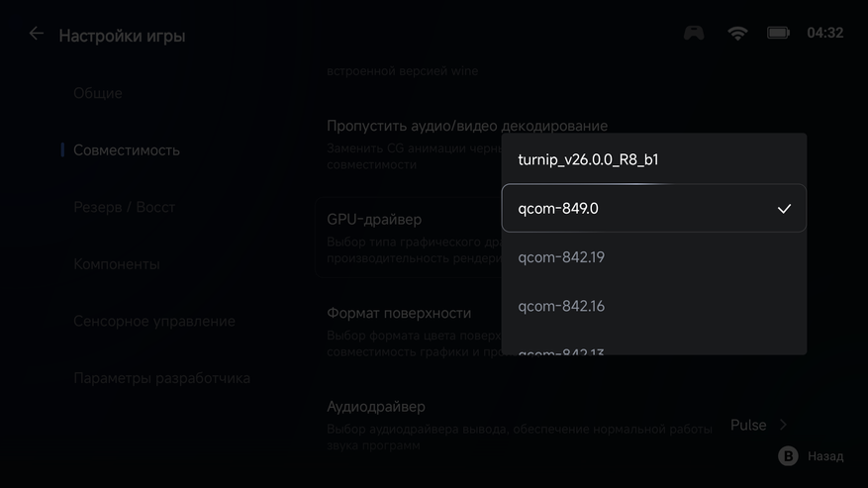Screen dimensions: 868x488
Task: Open the Общие settings tab
Action: point(98,93)
